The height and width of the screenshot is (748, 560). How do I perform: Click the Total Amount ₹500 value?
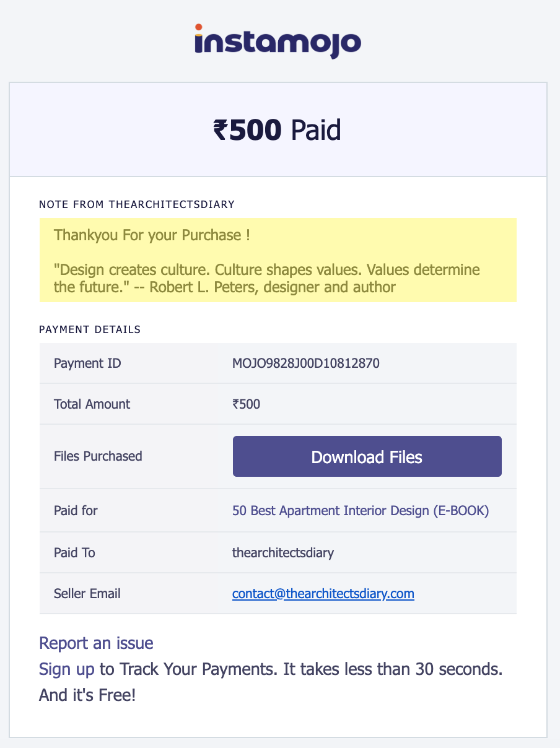[247, 404]
